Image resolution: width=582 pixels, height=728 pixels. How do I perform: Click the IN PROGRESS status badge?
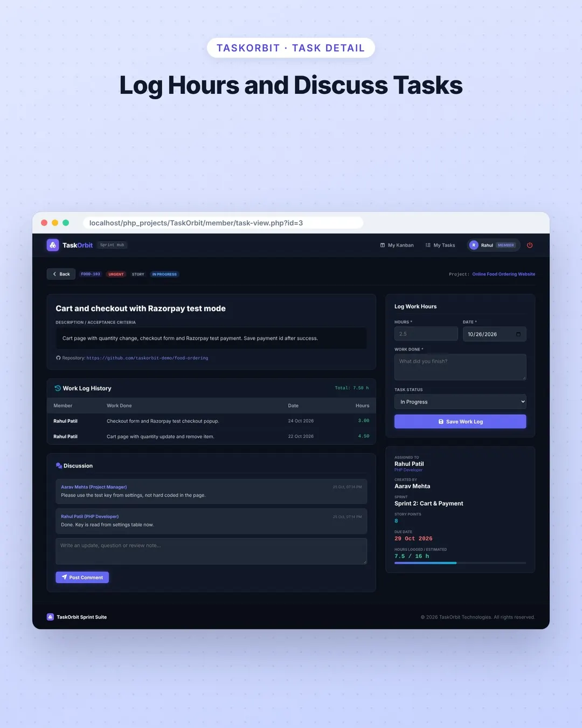[164, 274]
